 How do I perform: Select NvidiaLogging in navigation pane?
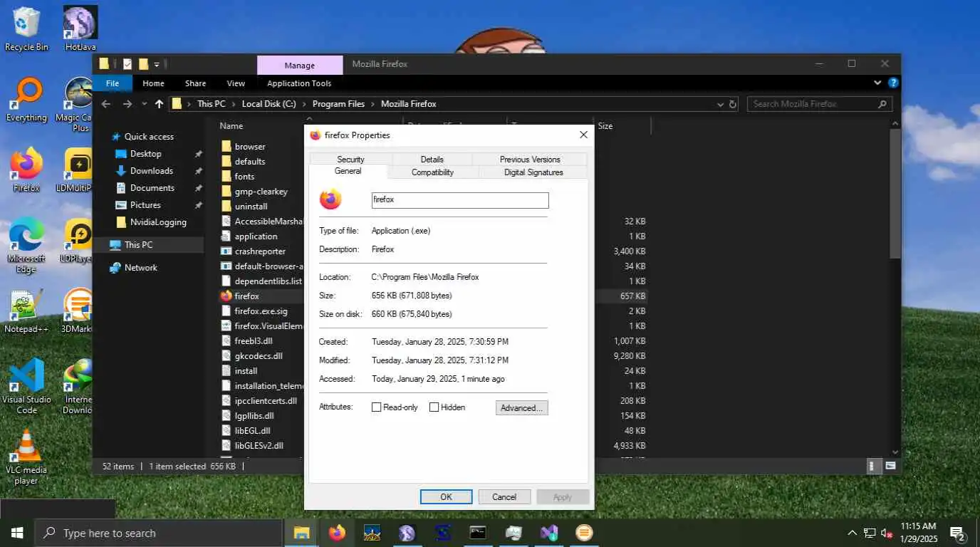[x=158, y=222]
